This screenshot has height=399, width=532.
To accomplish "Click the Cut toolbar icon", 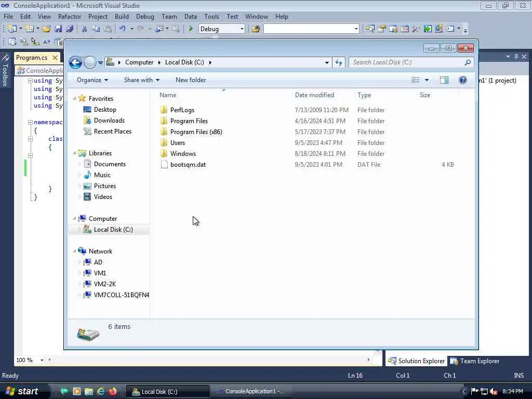I will tap(85, 29).
